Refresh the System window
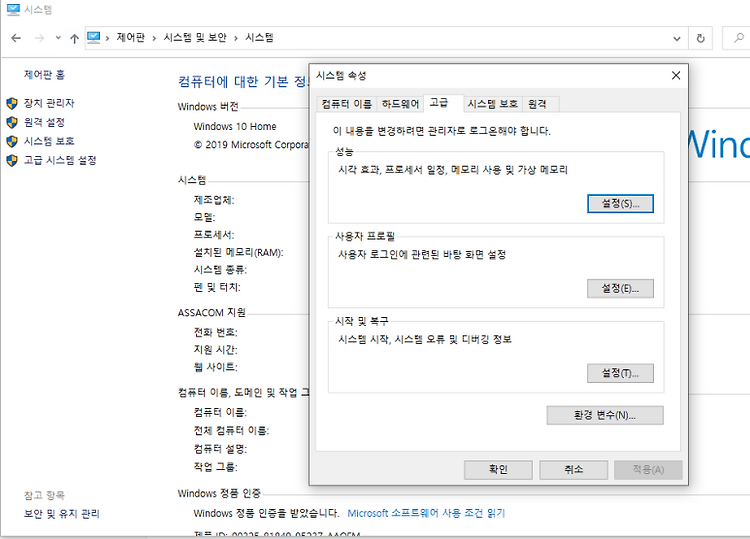 pos(701,38)
